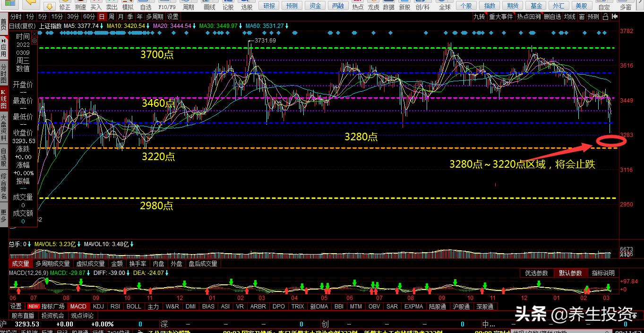Switch to the 成交量 volume tab
Image resolution: width=644 pixels, height=333 pixels.
20,264
